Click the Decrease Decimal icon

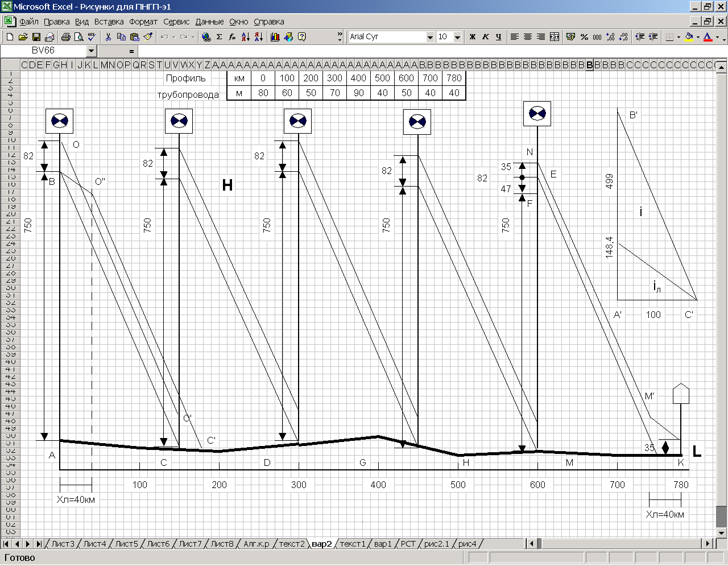click(x=623, y=37)
